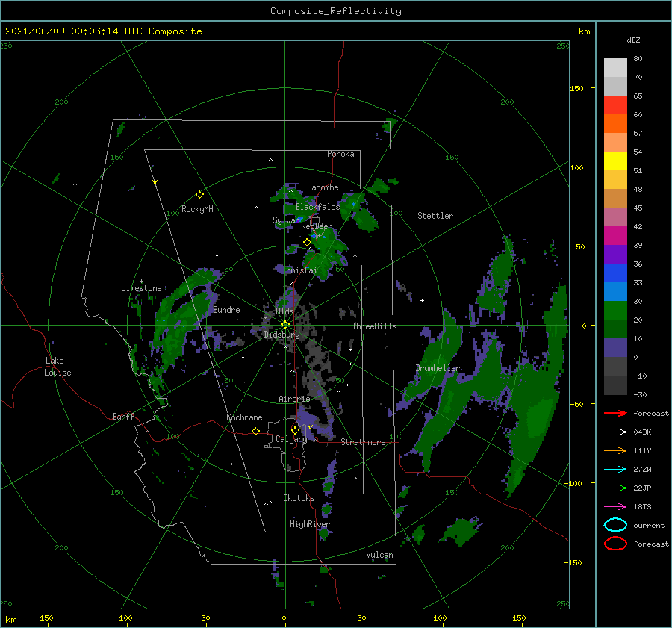
Task: Click the yellow diamond marker below RedDeer
Action: tap(307, 243)
